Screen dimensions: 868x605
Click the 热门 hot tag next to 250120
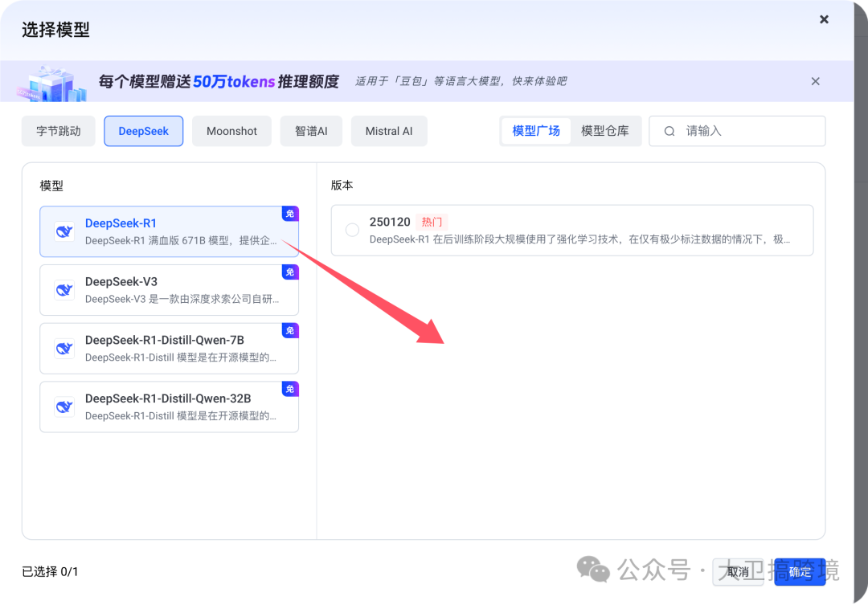pyautogui.click(x=432, y=222)
